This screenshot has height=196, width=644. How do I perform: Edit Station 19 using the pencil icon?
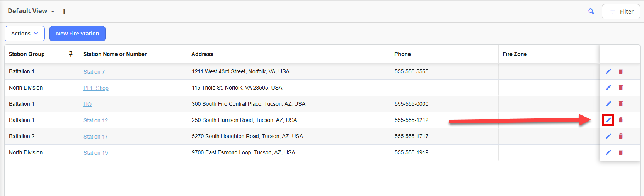[608, 152]
